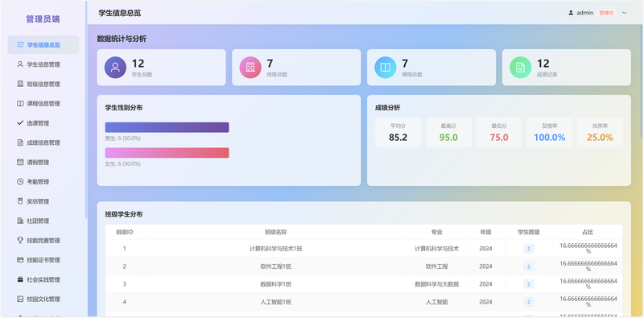Image resolution: width=644 pixels, height=318 pixels.
Task: Click the purple 学生总数 user icon
Action: click(x=115, y=68)
